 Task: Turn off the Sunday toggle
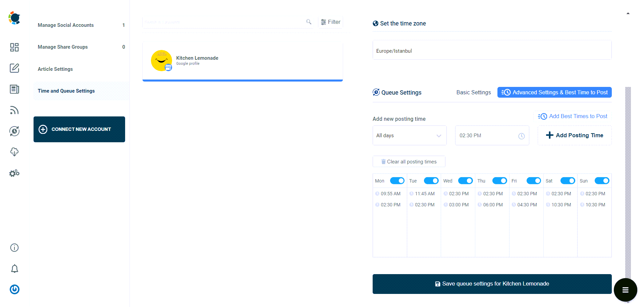[602, 181]
